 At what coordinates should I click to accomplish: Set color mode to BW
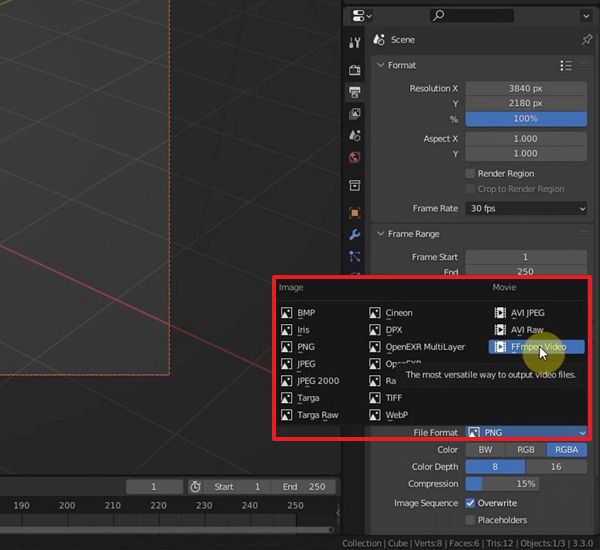coord(485,450)
